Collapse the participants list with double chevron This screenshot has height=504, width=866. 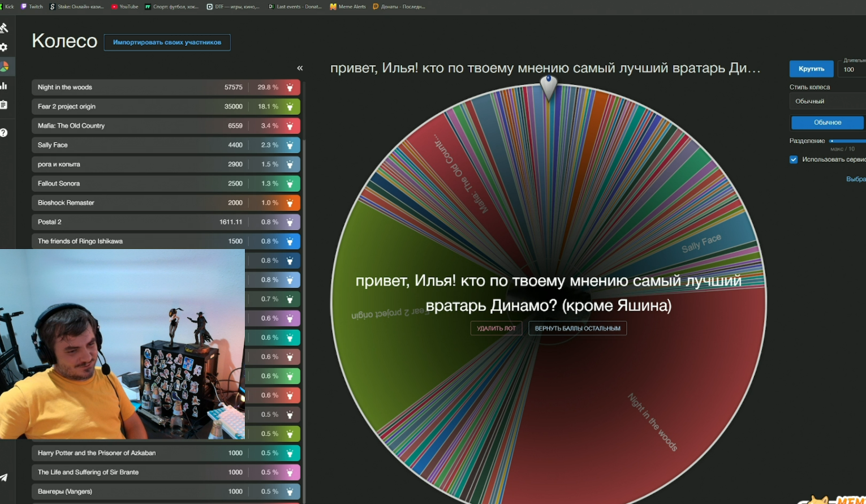tap(300, 68)
